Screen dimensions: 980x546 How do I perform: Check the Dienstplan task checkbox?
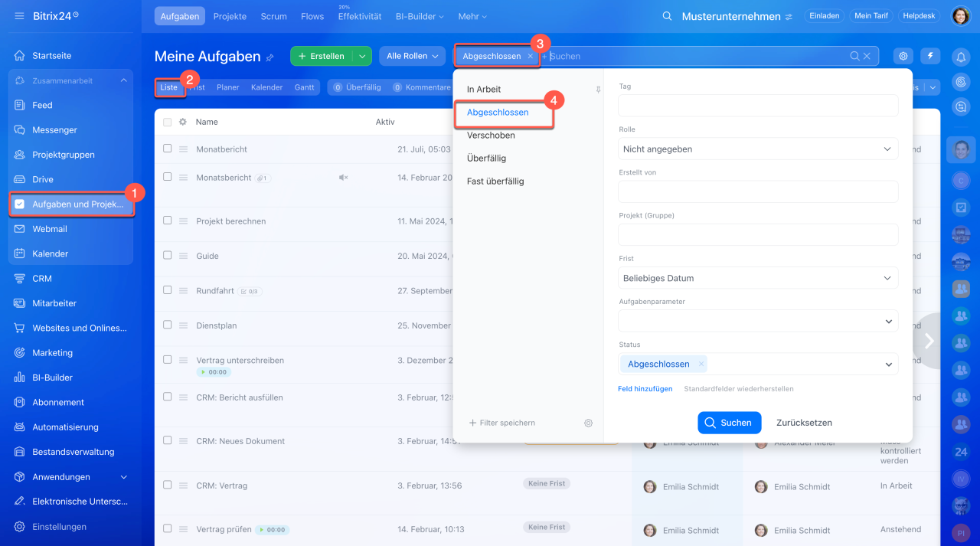coord(167,325)
